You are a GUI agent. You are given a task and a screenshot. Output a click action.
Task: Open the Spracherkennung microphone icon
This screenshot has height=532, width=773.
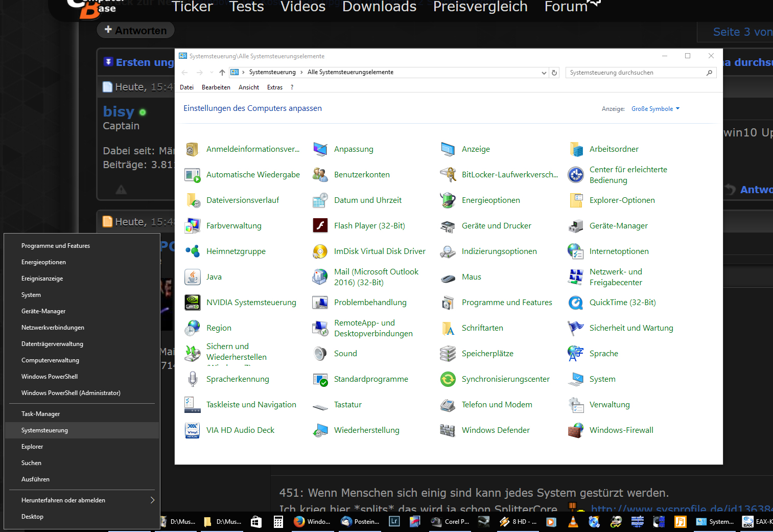[x=193, y=379]
